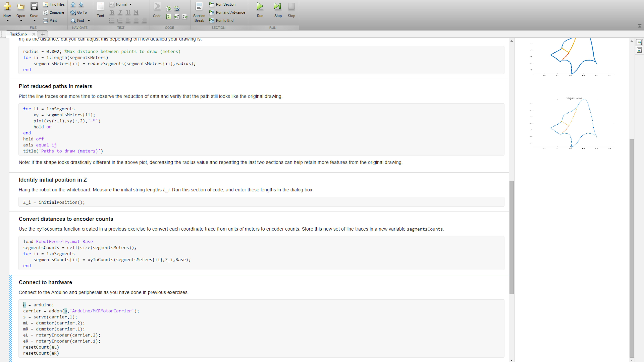Switch to output on right view
The image size is (644, 362).
click(639, 42)
